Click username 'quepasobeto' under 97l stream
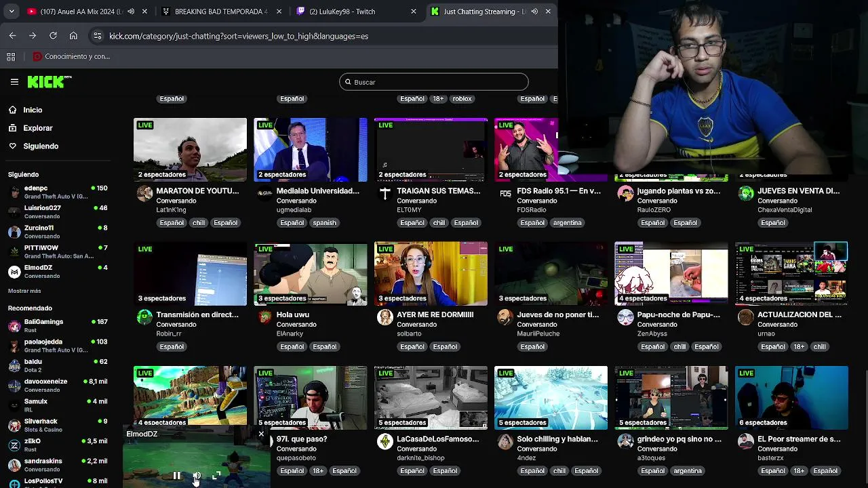The height and width of the screenshot is (488, 868). coord(296,457)
